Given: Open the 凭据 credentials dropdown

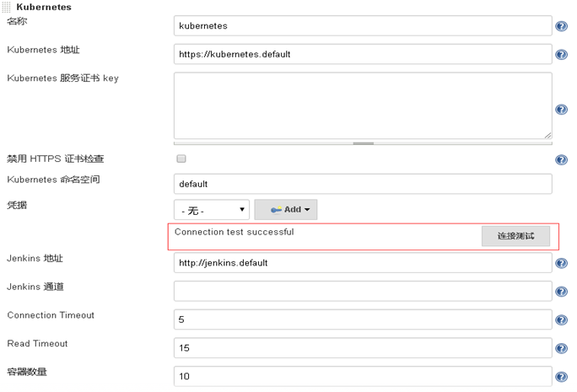Looking at the screenshot, I should pos(212,210).
